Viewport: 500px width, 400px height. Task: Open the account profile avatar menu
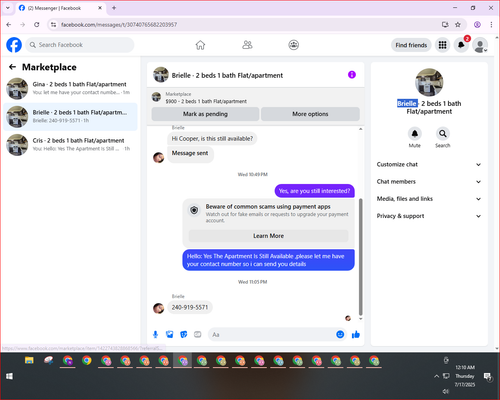tap(480, 45)
